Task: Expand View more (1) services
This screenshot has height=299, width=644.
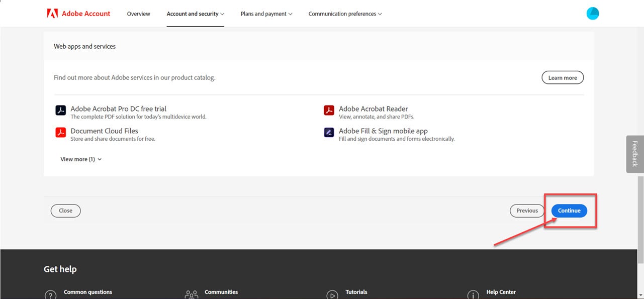Action: [x=81, y=159]
